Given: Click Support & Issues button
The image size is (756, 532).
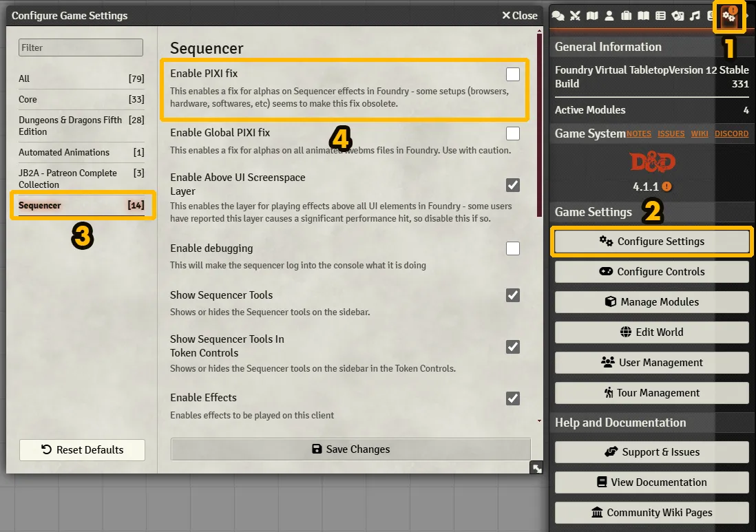Looking at the screenshot, I should tap(652, 452).
